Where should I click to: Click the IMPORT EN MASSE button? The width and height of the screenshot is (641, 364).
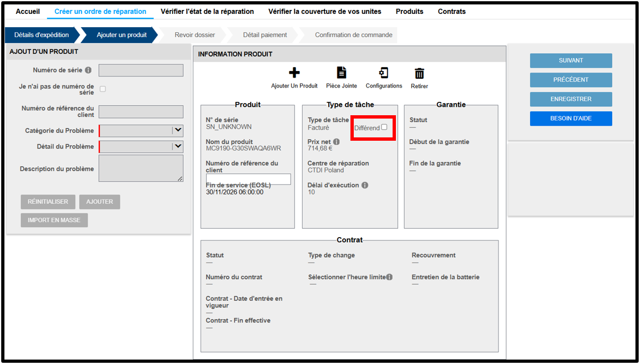[54, 220]
